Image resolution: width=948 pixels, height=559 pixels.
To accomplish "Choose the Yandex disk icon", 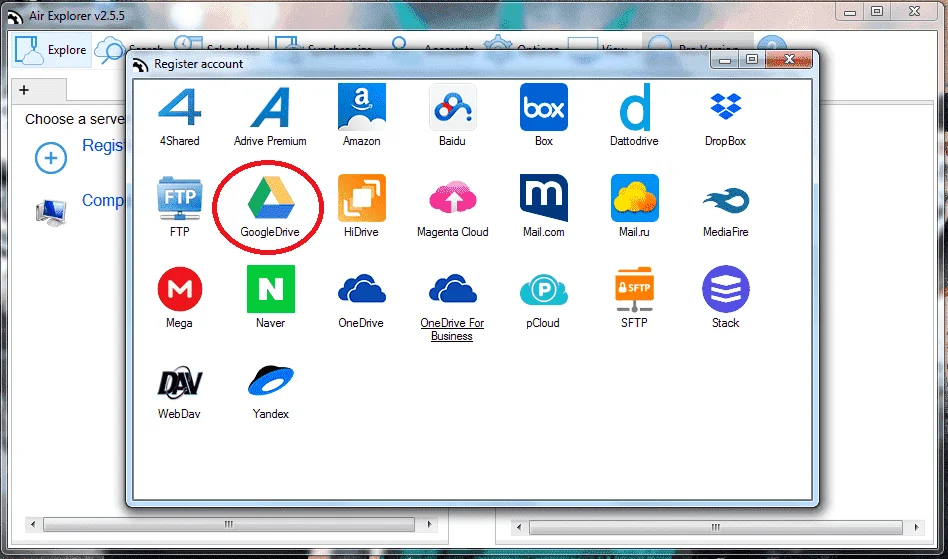I will (x=270, y=380).
